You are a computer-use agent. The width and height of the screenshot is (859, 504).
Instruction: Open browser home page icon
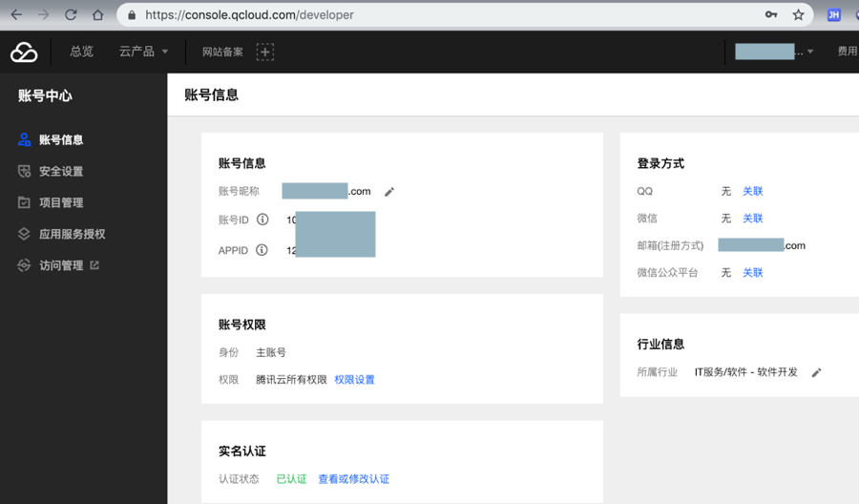point(97,14)
